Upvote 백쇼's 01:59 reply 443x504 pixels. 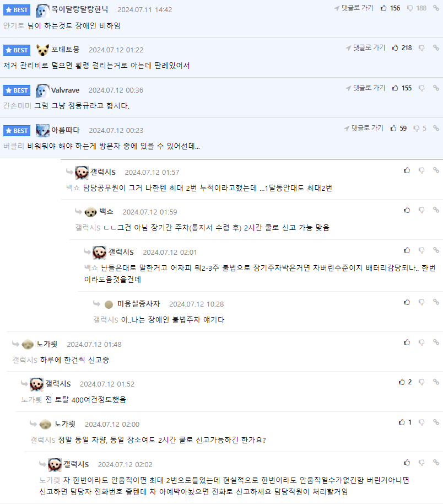[x=407, y=210]
